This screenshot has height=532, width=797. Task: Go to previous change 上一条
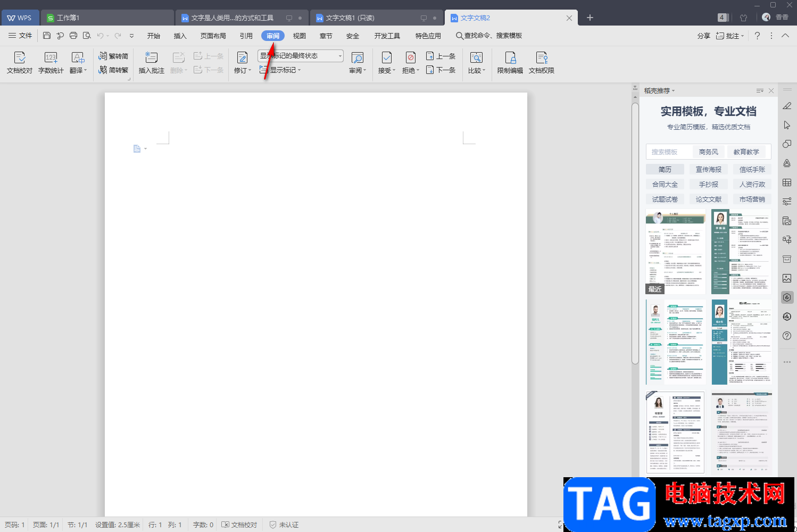coord(441,56)
